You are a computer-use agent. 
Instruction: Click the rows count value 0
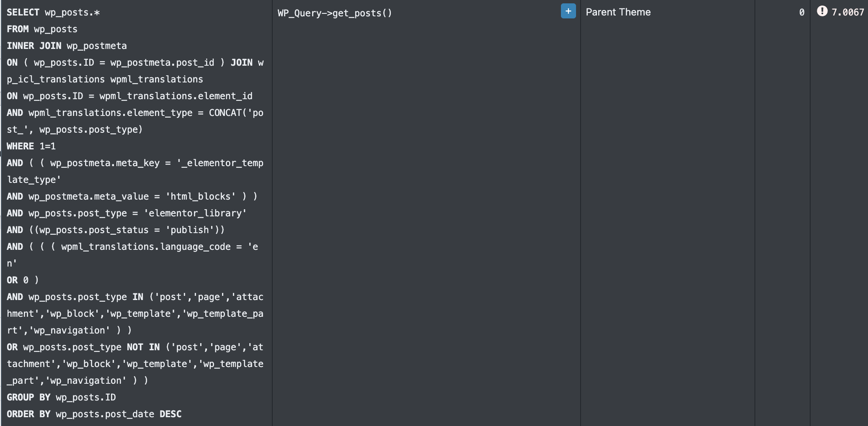(x=801, y=13)
